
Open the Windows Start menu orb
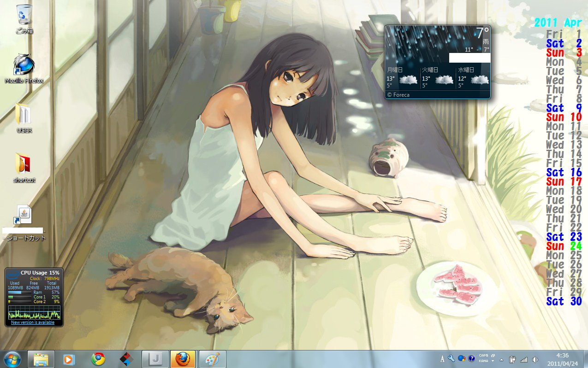pyautogui.click(x=12, y=359)
